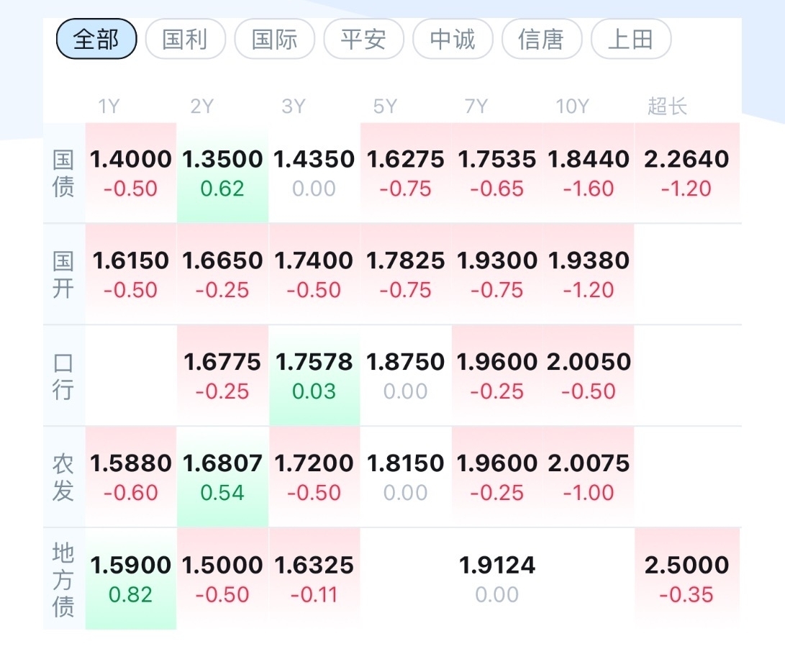This screenshot has height=672, width=785.
Task: Click 国开 10Y yield 1.9380
Action: click(589, 273)
